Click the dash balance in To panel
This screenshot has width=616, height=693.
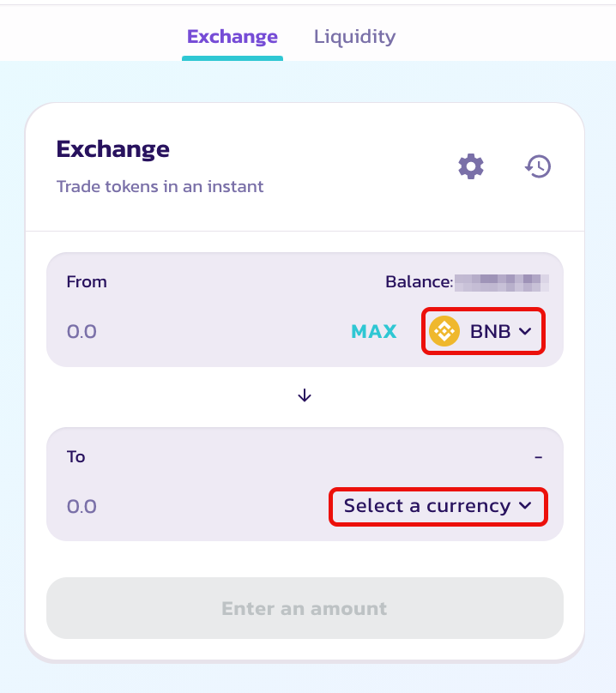tap(538, 457)
